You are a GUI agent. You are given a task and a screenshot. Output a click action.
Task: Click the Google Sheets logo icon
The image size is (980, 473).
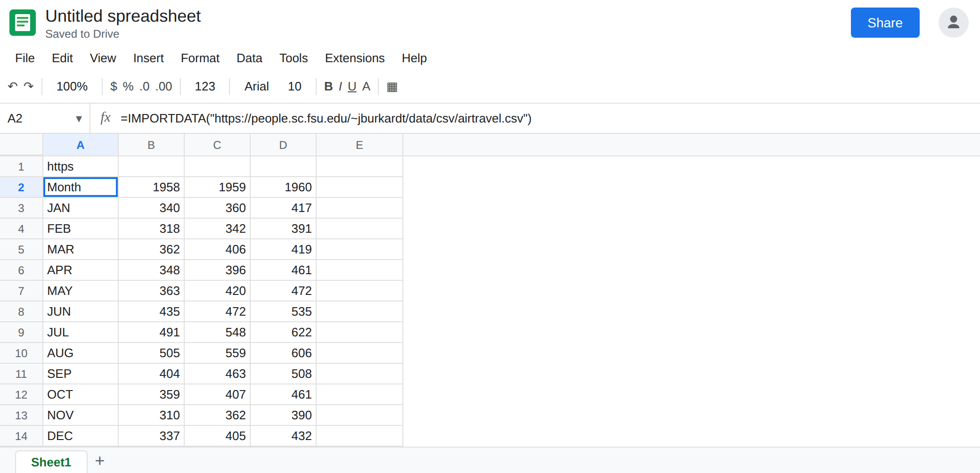pyautogui.click(x=23, y=23)
